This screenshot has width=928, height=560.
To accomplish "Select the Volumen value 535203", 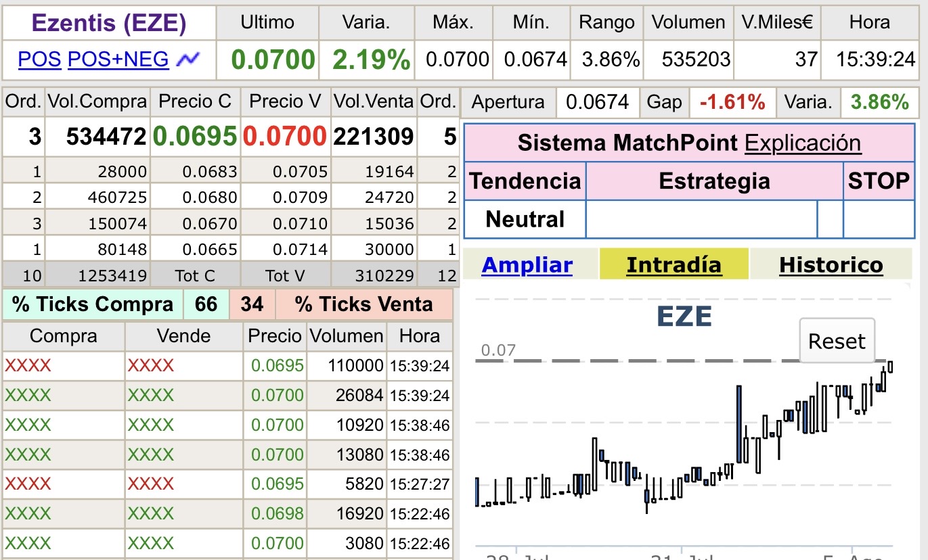I will 697,60.
